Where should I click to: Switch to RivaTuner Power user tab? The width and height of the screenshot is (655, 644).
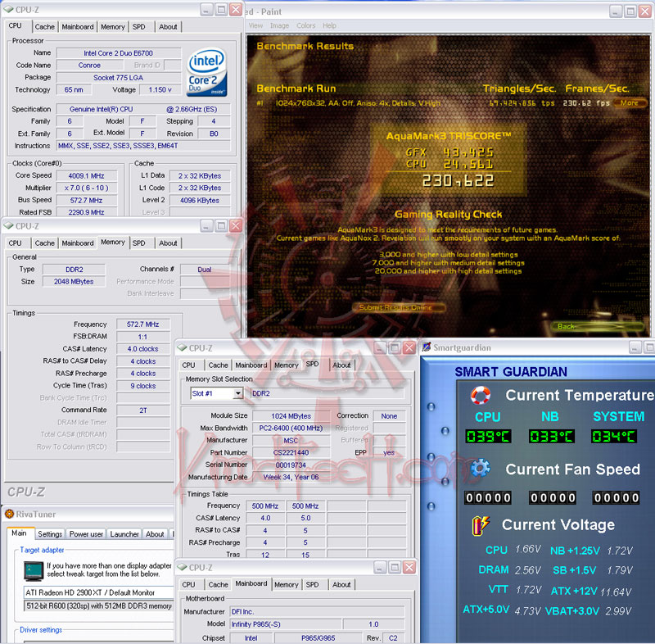point(86,534)
